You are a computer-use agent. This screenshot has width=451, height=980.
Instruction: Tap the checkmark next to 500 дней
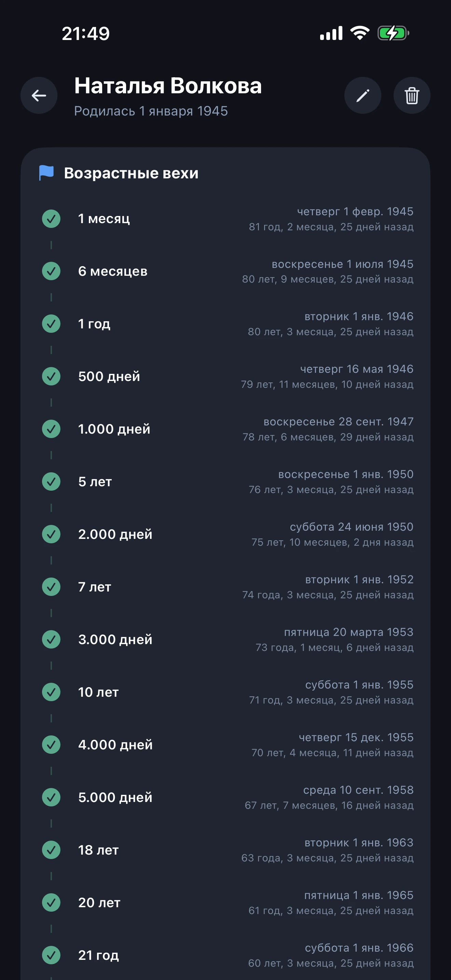51,377
